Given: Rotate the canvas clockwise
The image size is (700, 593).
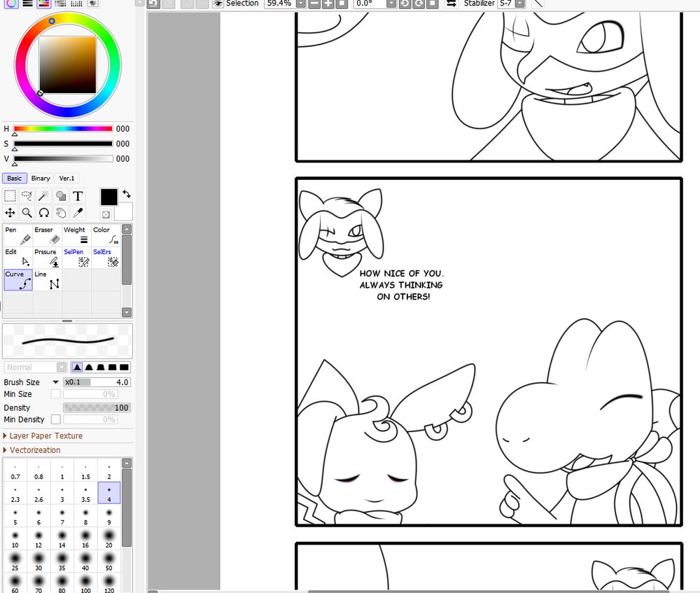Looking at the screenshot, I should pos(419,4).
